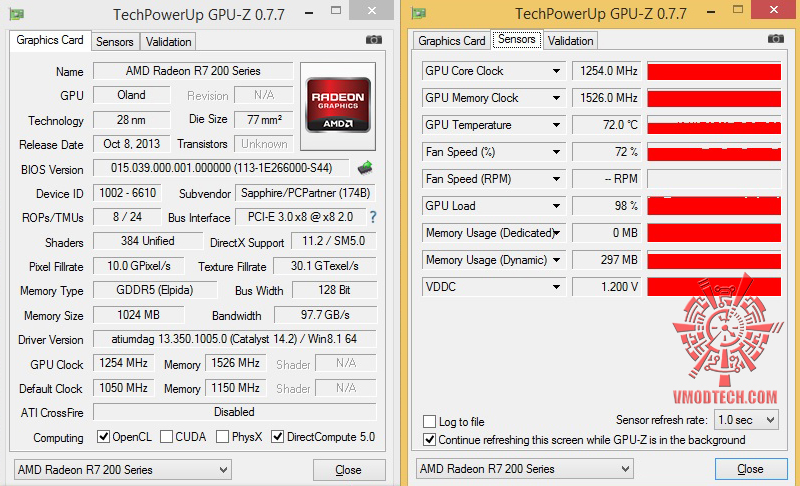
Task: Switch to Validation tab in left window
Action: tap(168, 42)
